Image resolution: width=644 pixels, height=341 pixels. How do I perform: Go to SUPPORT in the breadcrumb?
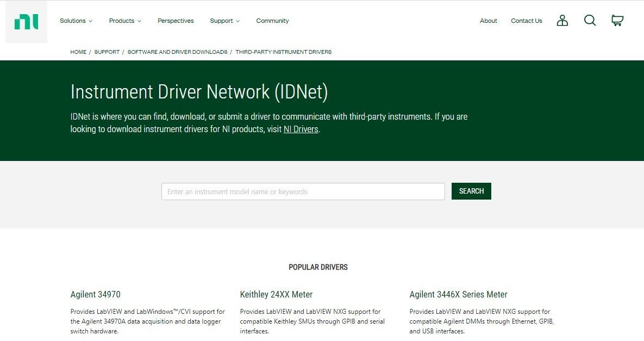107,52
